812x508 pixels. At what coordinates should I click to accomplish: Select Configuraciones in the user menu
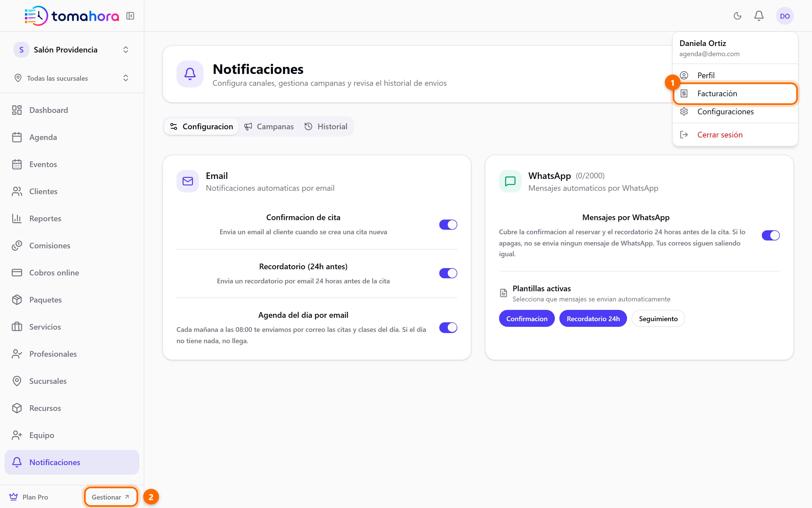735,111
